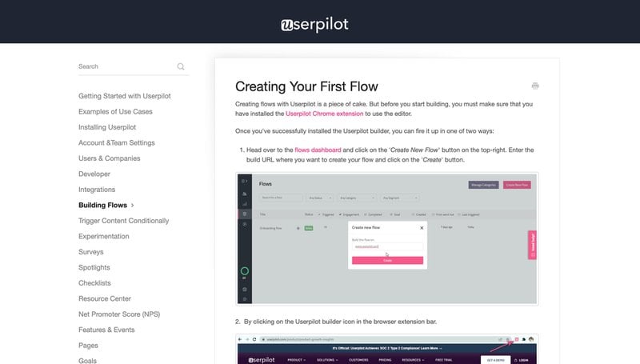This screenshot has width=640, height=364.
Task: Open the Pages category
Action: point(88,346)
